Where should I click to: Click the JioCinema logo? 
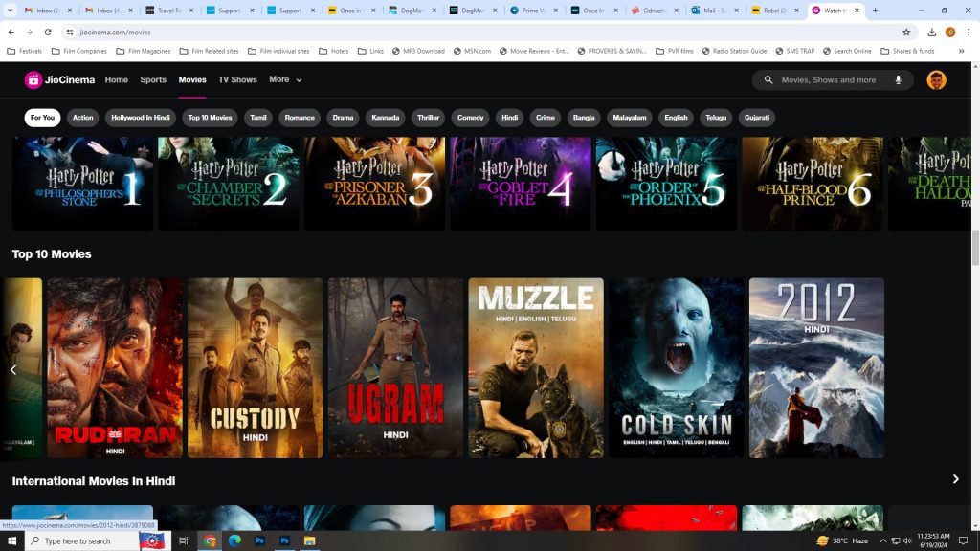59,80
